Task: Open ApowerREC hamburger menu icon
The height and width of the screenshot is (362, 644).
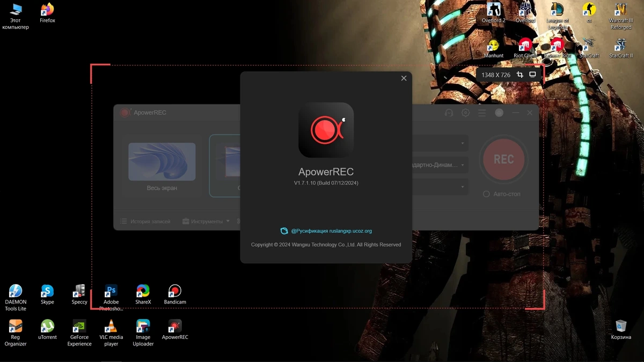Action: [482, 113]
